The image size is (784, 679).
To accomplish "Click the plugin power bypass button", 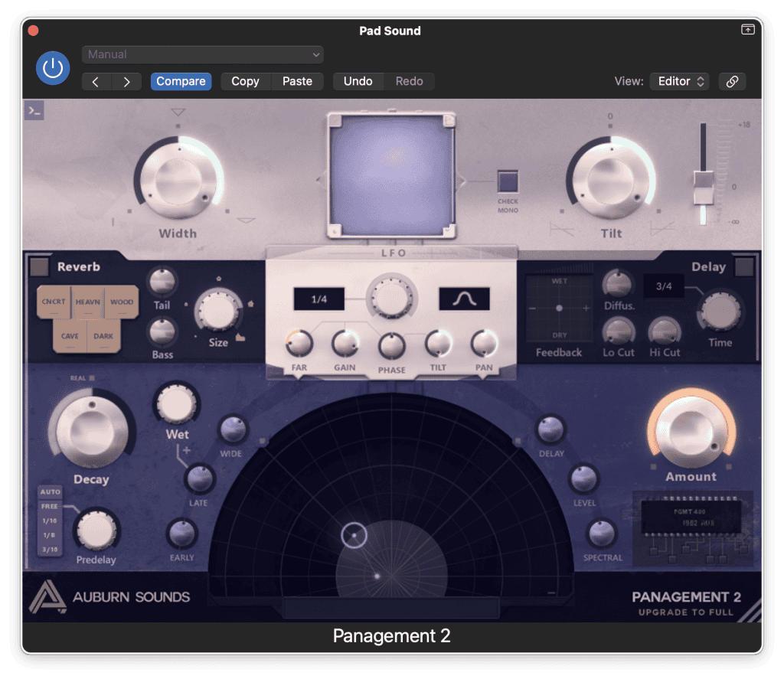I will pyautogui.click(x=52, y=69).
